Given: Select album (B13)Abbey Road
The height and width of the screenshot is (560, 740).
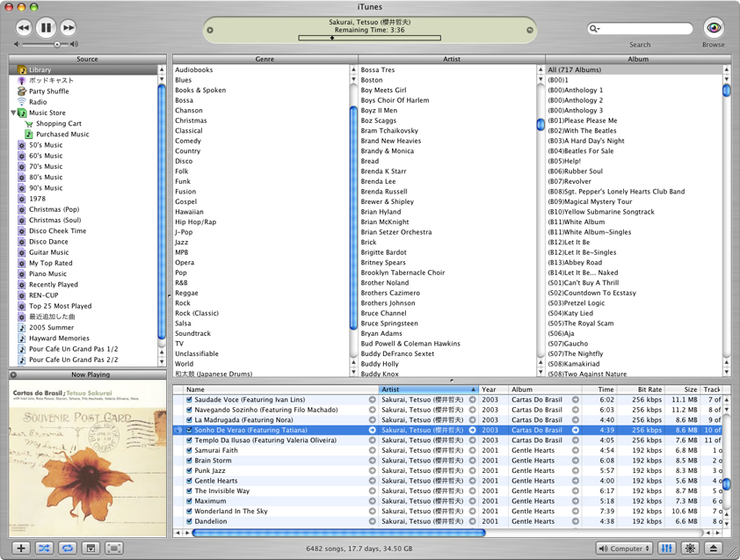Looking at the screenshot, I should pyautogui.click(x=634, y=263).
